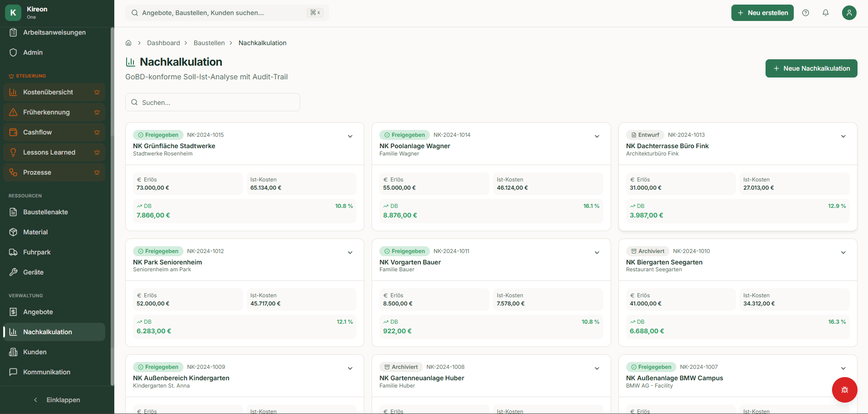Click crown icon next to Cashflow
The width and height of the screenshot is (868, 414).
click(x=97, y=132)
